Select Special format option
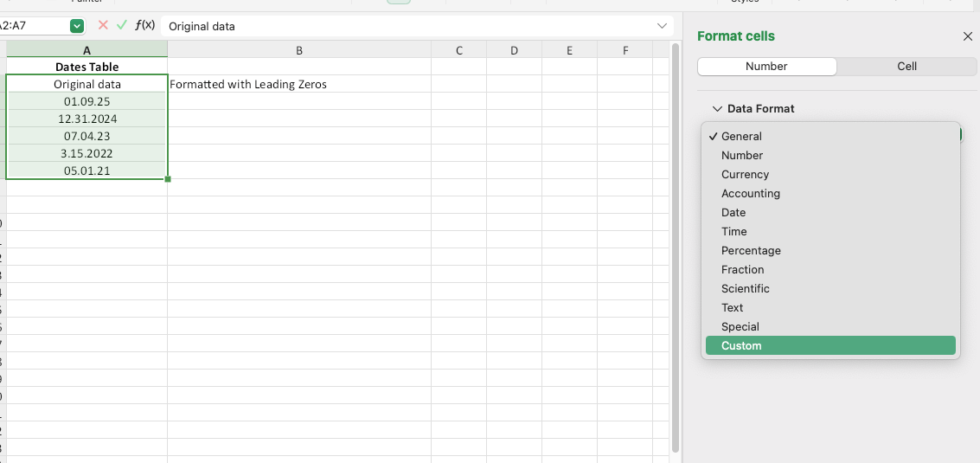 click(830, 326)
